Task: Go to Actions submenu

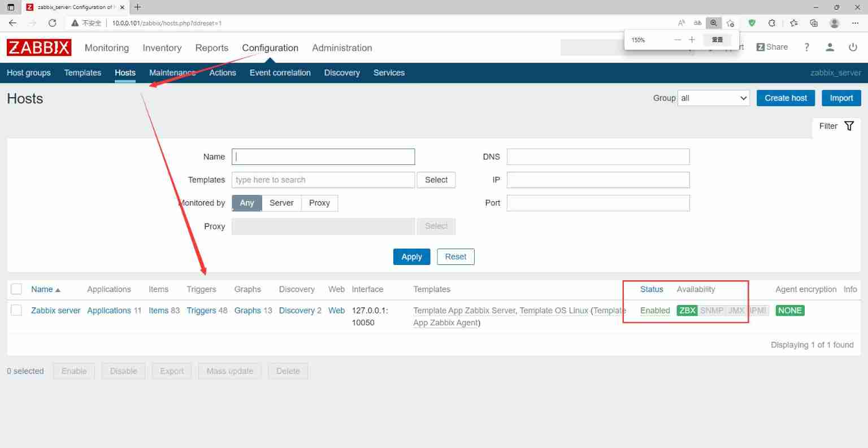Action: [223, 73]
